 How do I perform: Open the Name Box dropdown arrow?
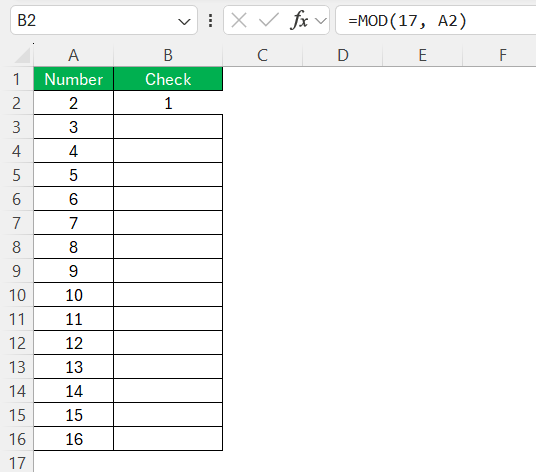pyautogui.click(x=184, y=22)
